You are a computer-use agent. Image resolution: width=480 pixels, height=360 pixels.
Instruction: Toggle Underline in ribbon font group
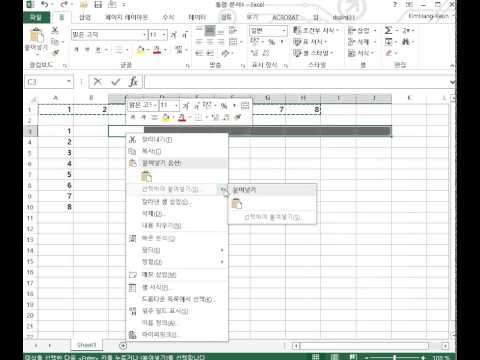[x=98, y=50]
